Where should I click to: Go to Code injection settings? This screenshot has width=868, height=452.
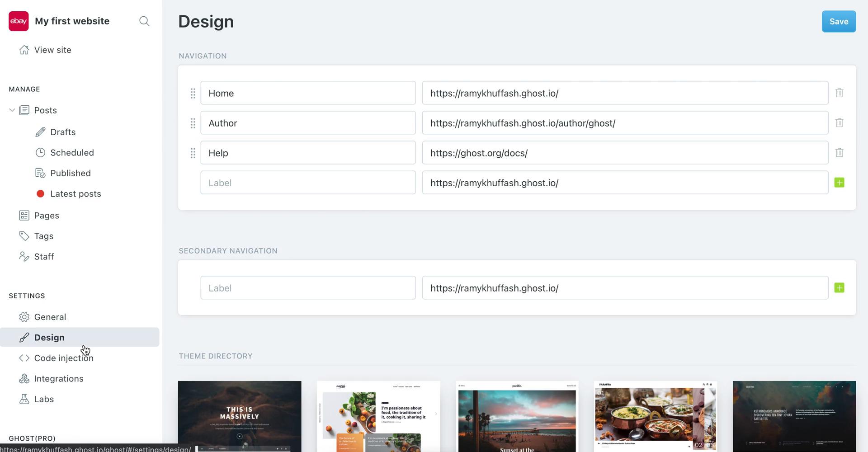pyautogui.click(x=64, y=358)
